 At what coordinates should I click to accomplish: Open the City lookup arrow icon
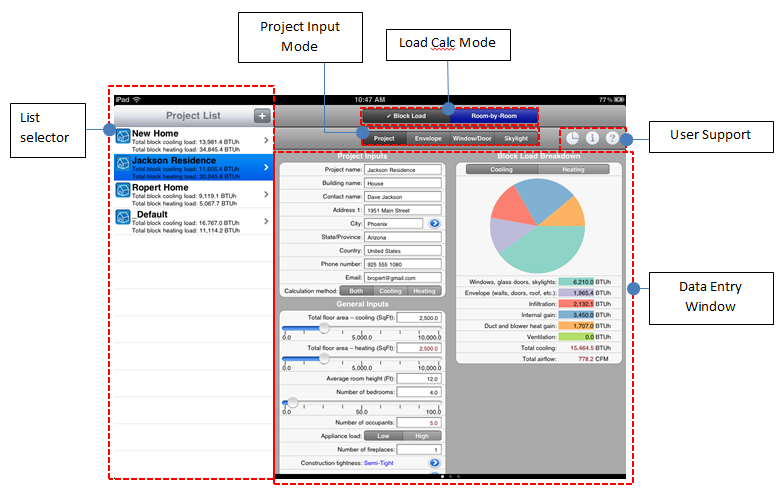pos(435,224)
